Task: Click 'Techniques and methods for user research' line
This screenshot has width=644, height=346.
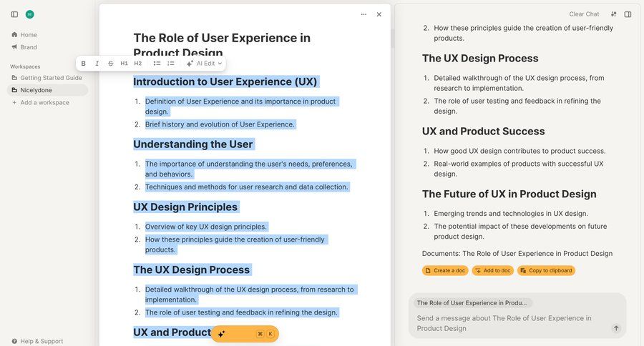Action: (246, 187)
